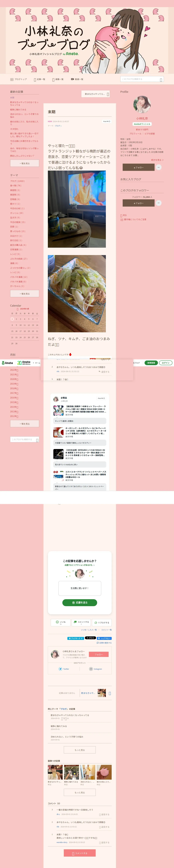
Task: Click profile photo of 小林礼奈
Action: pos(142,104)
